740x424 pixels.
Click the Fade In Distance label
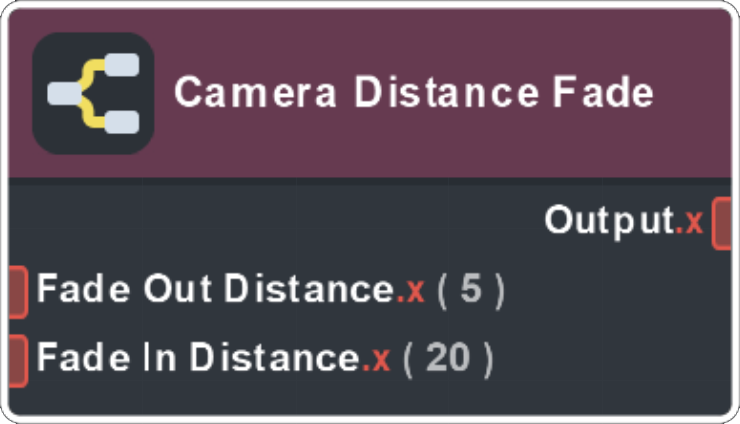pos(198,358)
